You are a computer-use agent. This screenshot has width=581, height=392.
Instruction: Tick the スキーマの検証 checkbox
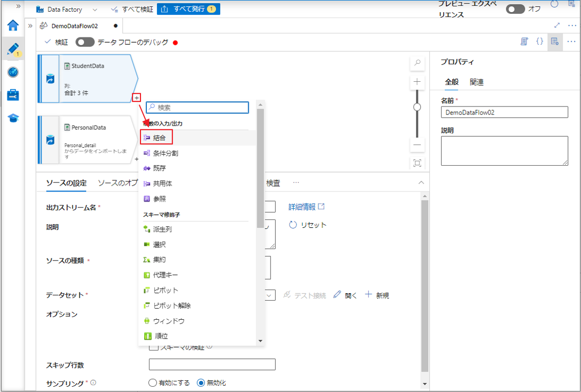pyautogui.click(x=153, y=347)
